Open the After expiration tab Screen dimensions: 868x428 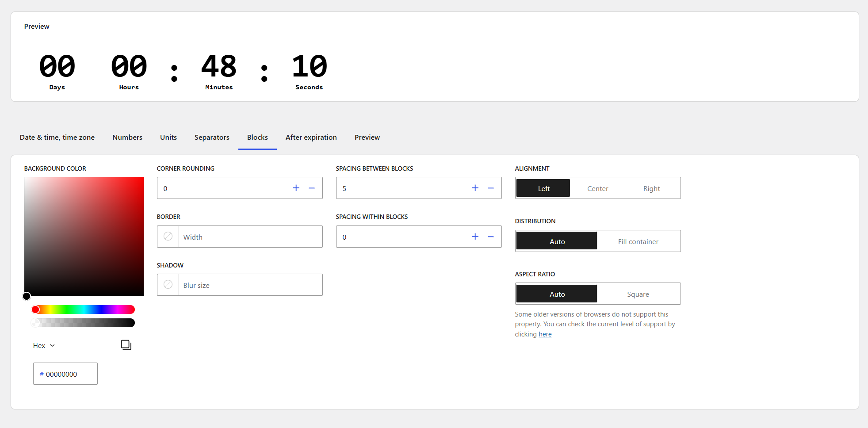pos(311,138)
